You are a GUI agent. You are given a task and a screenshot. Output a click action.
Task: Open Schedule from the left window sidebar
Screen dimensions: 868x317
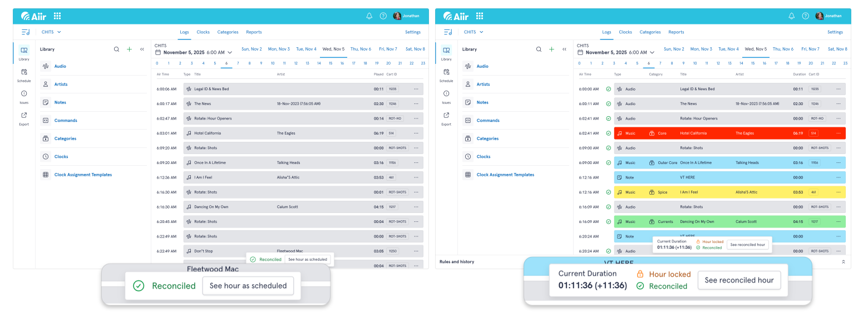coord(24,74)
